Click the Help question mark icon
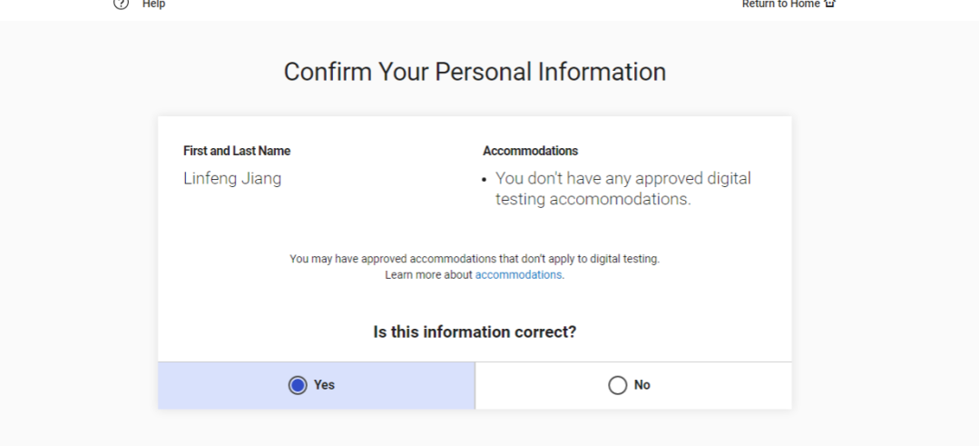Screen dimensions: 980x446 click(121, 4)
